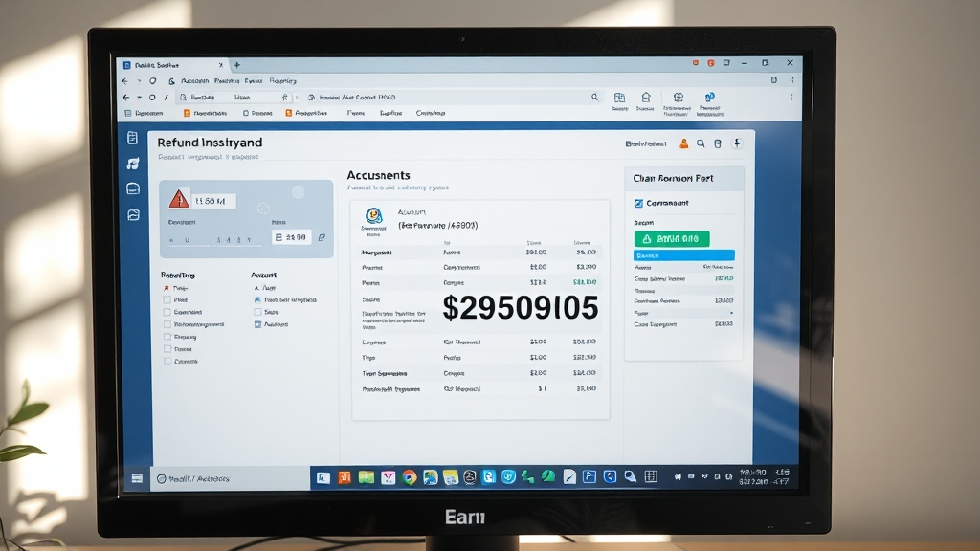Click the green Refund button

[x=671, y=238]
